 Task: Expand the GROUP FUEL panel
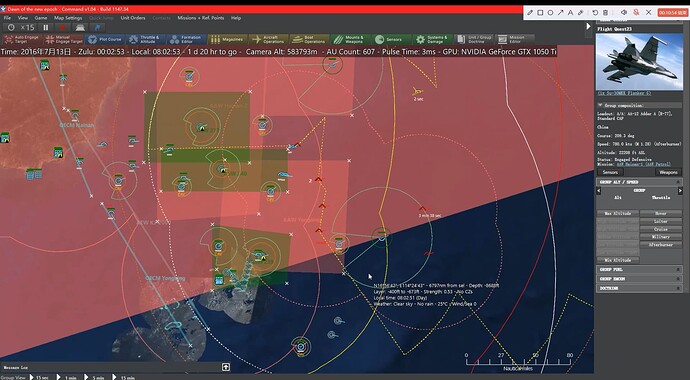click(x=639, y=269)
